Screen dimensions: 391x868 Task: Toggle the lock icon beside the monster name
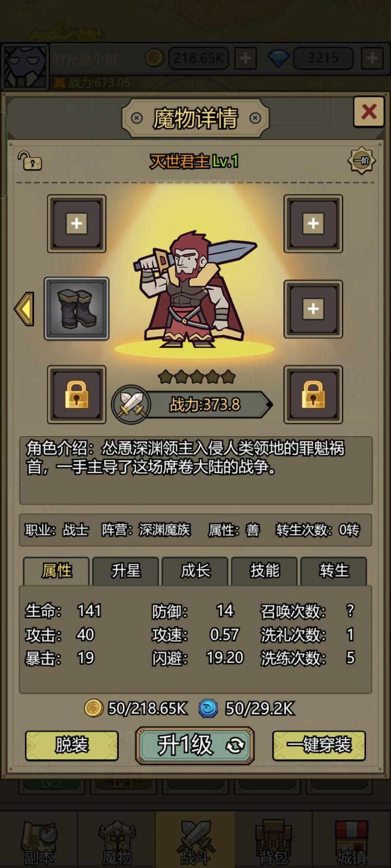pyautogui.click(x=29, y=161)
